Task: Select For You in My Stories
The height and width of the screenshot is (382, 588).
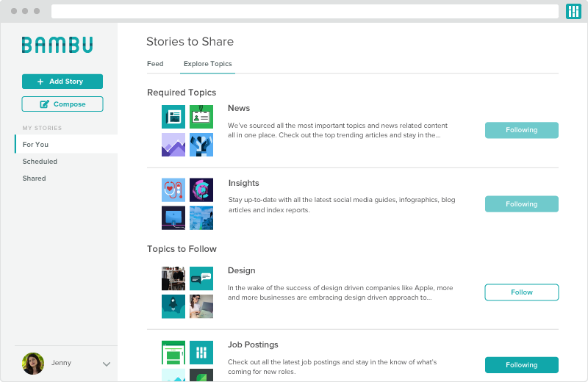Action: point(66,144)
